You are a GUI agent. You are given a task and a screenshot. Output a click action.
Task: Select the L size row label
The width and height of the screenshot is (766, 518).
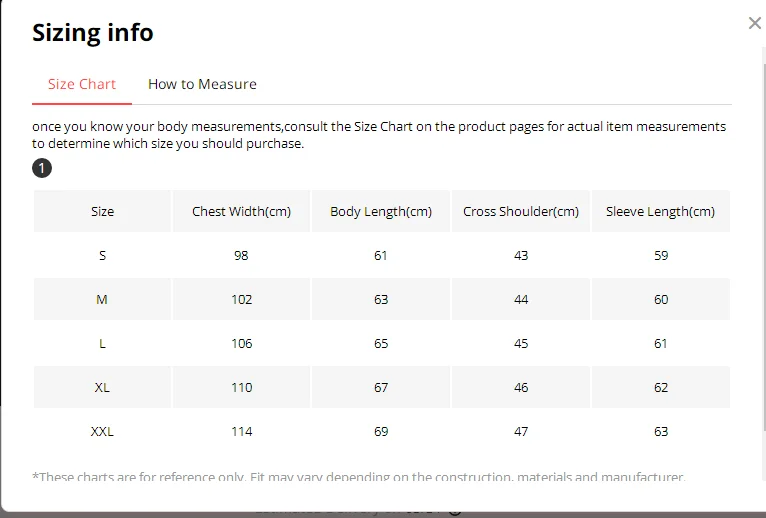pos(102,343)
